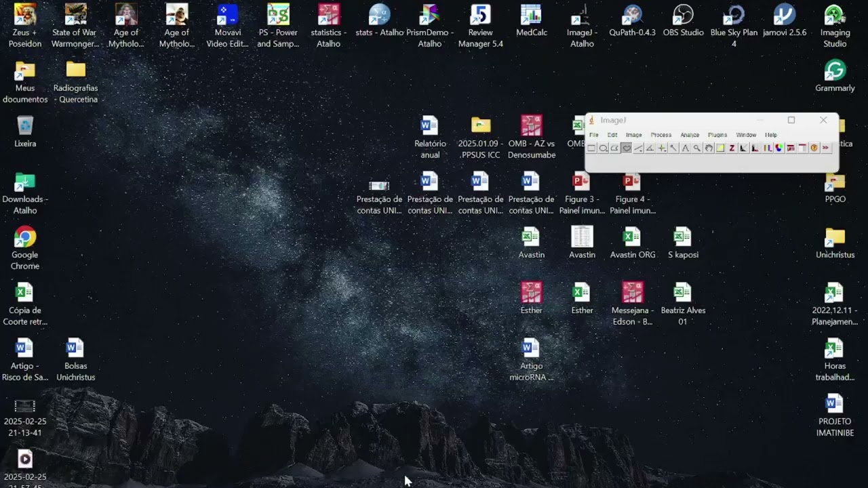Open the Window menu in ImageJ
Viewport: 868px width, 488px height.
pos(746,135)
